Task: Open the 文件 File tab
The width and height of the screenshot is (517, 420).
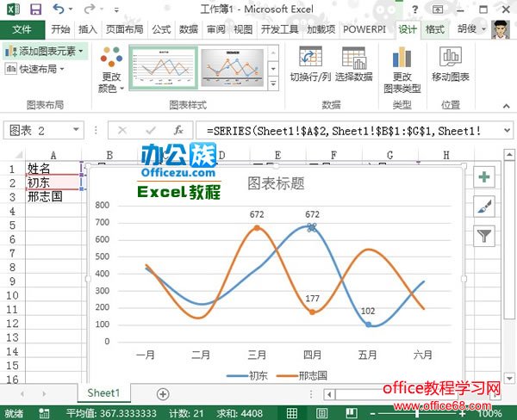Action: (22, 30)
